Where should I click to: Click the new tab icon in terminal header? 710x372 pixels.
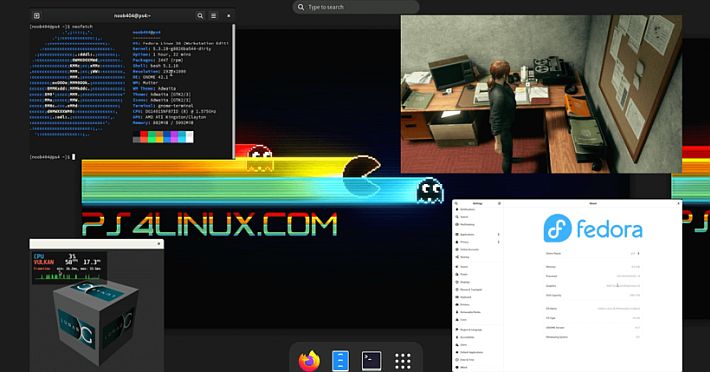(37, 15)
